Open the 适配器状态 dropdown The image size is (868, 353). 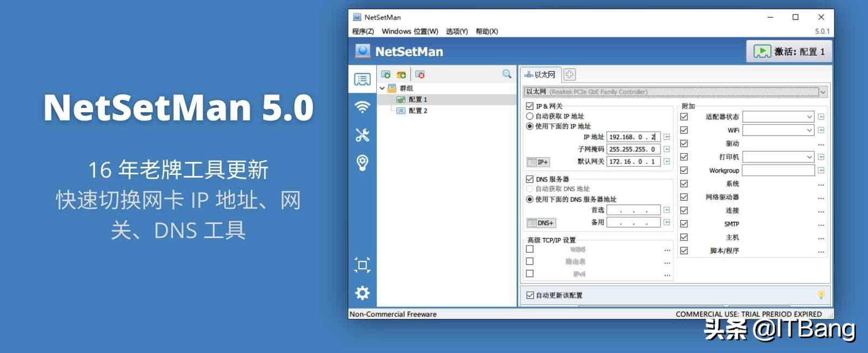778,117
